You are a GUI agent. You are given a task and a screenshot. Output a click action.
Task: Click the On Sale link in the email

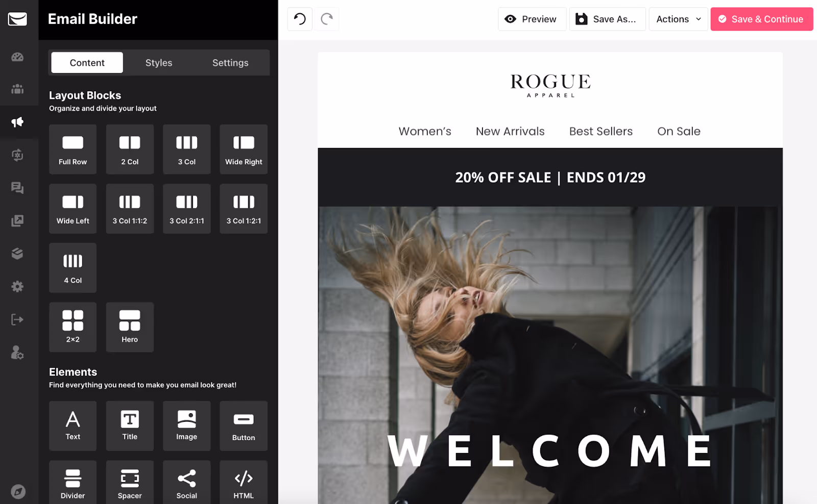coord(679,132)
